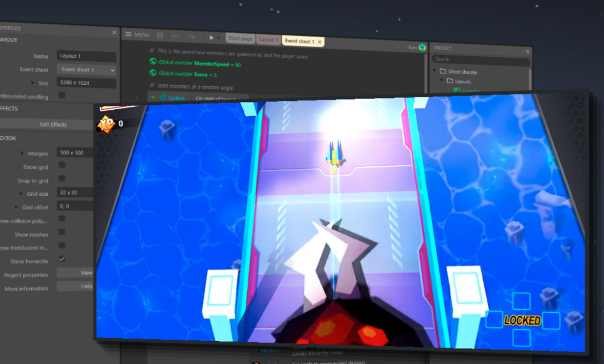The image size is (604, 364).
Task: Select the Global number Score = 0 line
Action: pyautogui.click(x=188, y=74)
